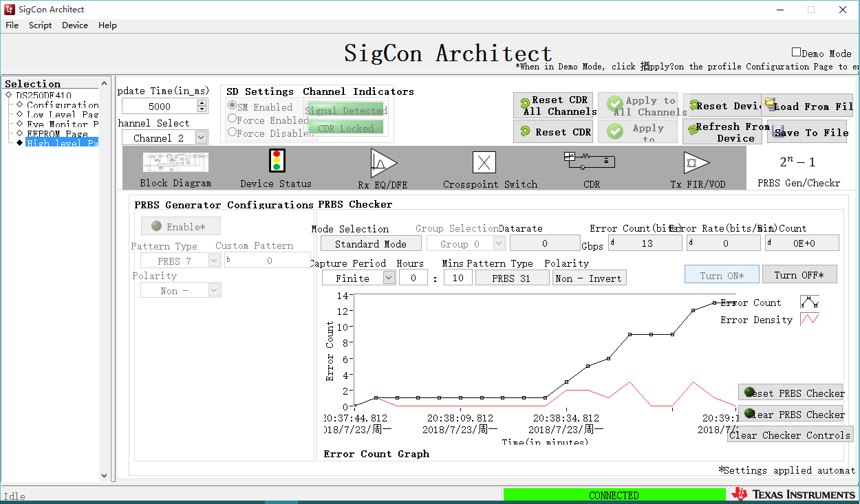
Task: Click the Apply to All Channels button
Action: (638, 105)
